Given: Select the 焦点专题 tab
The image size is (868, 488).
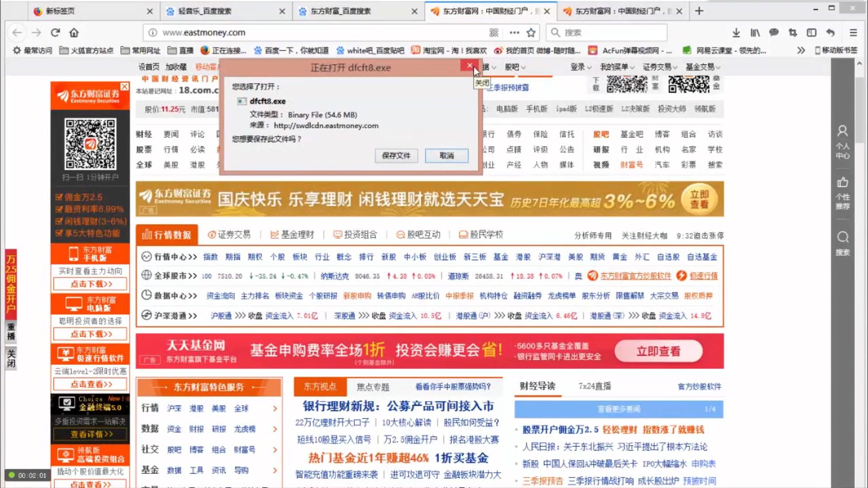Looking at the screenshot, I should 374,387.
